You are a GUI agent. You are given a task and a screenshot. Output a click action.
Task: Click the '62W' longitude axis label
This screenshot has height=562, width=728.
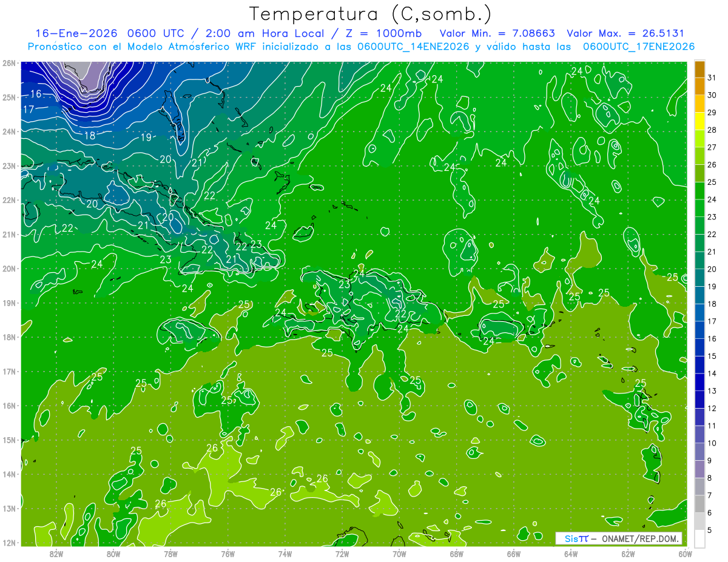[628, 554]
